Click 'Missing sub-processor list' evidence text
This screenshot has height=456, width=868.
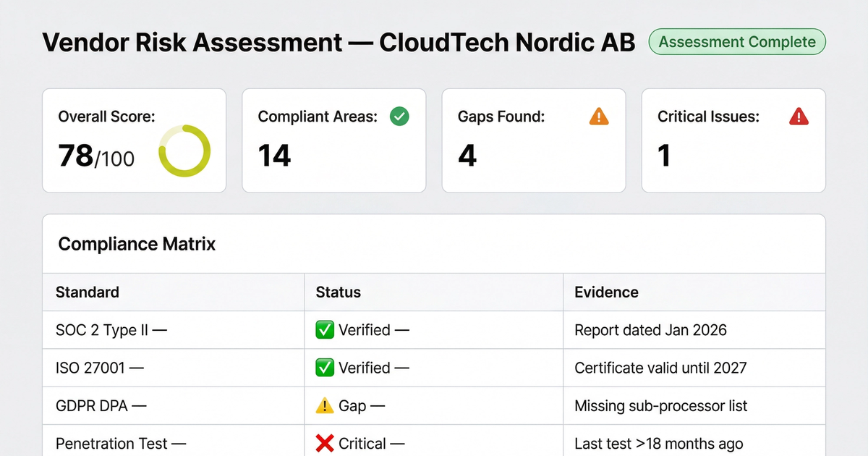(x=661, y=406)
